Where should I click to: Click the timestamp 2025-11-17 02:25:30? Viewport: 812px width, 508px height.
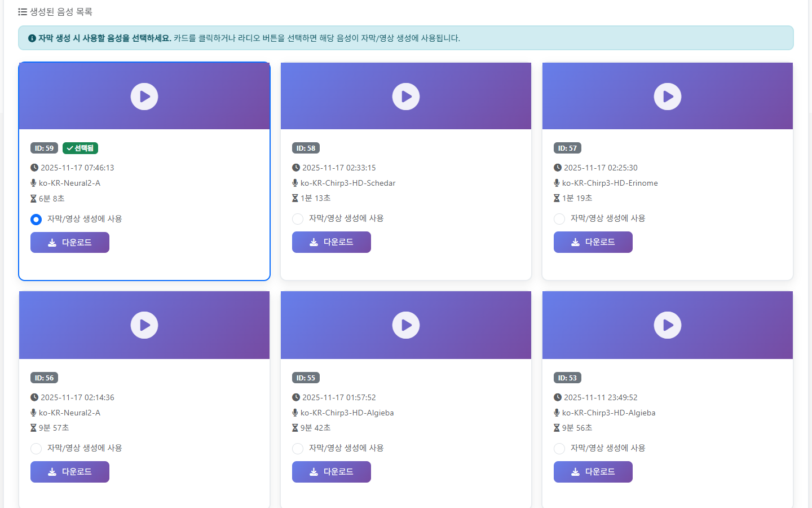coord(601,168)
